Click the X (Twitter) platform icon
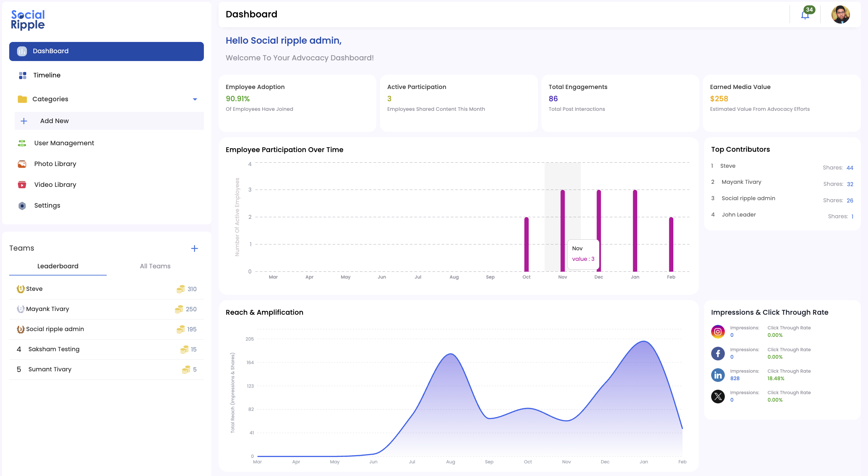The image size is (868, 476). [718, 396]
